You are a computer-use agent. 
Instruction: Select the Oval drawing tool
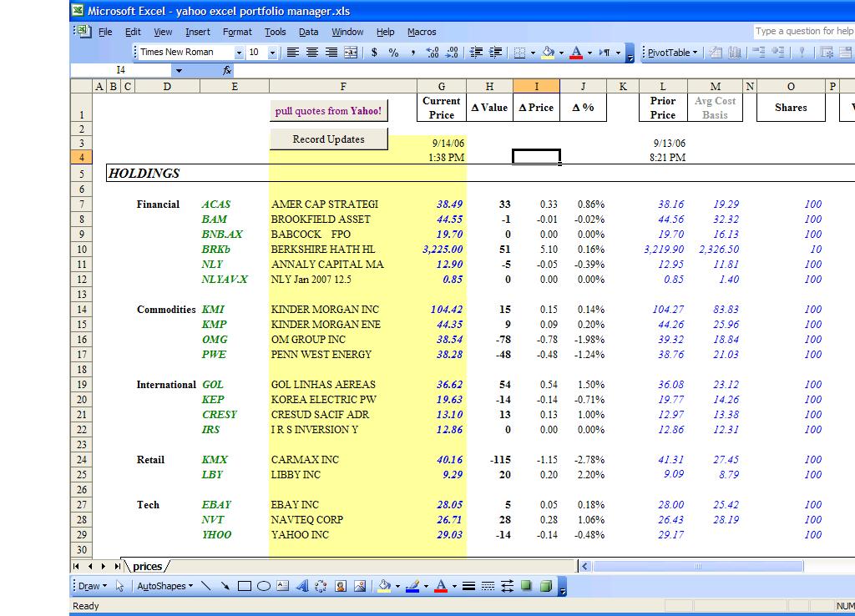click(x=263, y=586)
